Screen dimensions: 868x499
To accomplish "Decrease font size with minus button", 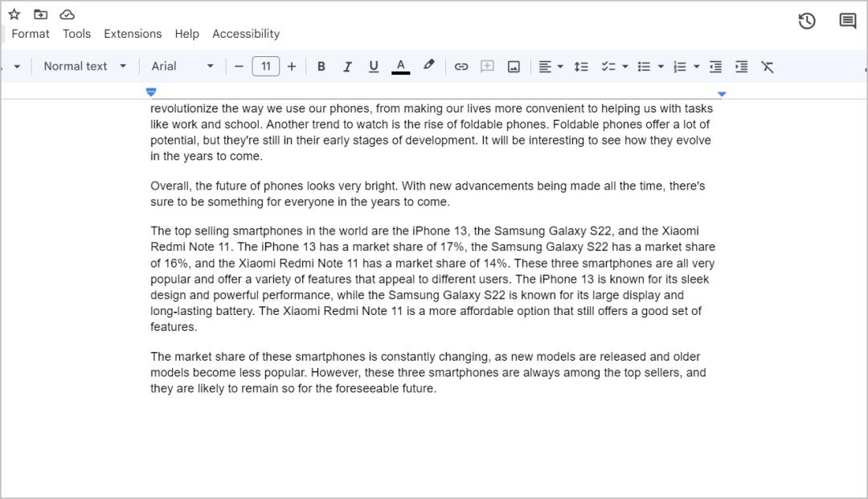I will [239, 67].
